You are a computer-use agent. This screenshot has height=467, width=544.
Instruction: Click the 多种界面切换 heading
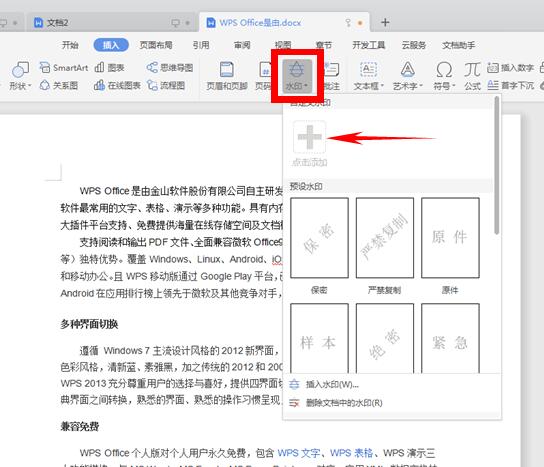[89, 324]
